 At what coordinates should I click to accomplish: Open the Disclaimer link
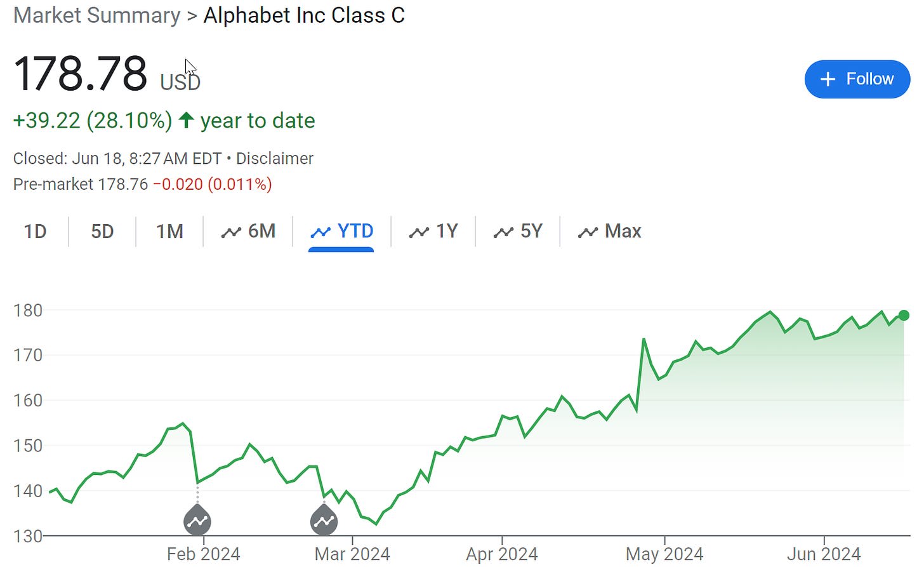pos(275,159)
